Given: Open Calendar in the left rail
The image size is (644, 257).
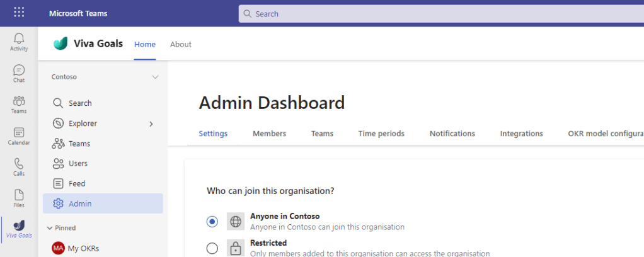Looking at the screenshot, I should [x=19, y=135].
